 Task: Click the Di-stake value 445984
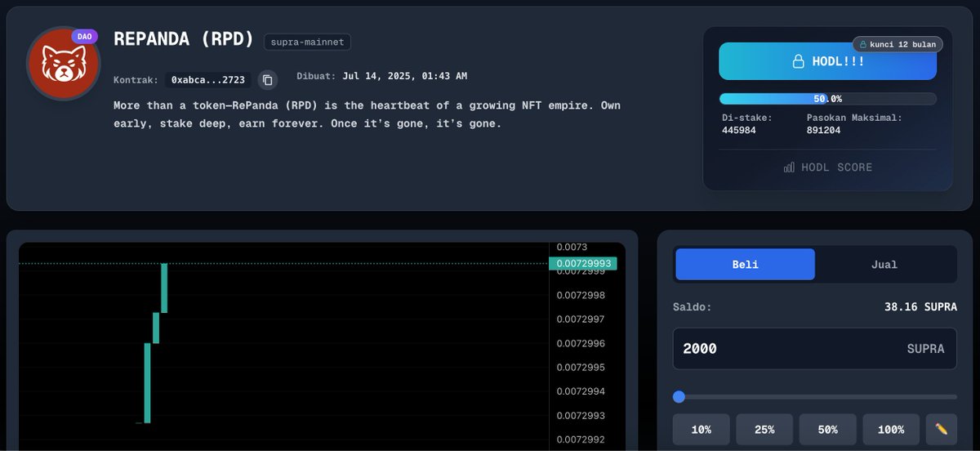[739, 130]
